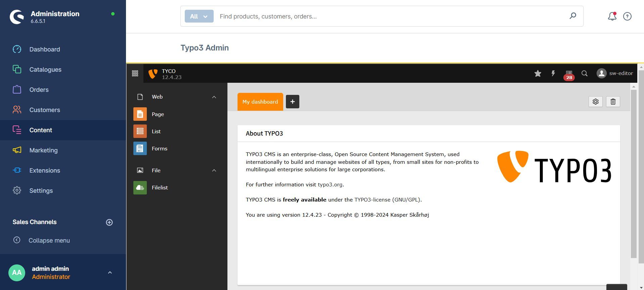Click the Orders bag icon
644x290 pixels.
(x=17, y=89)
